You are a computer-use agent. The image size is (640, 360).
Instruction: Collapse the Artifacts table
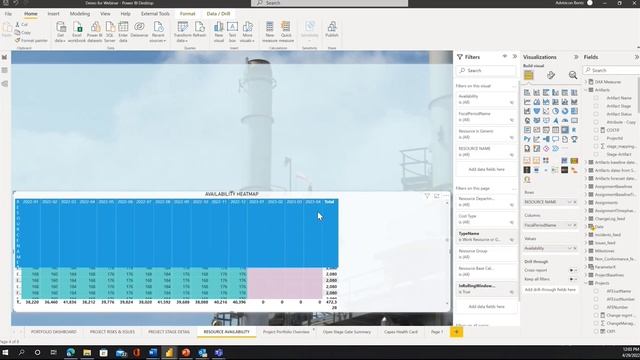click(586, 90)
